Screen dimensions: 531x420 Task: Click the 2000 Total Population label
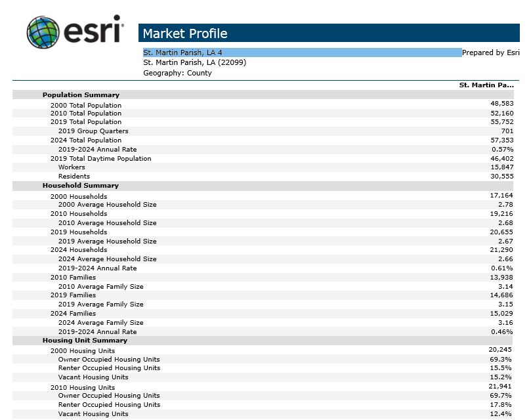point(86,106)
